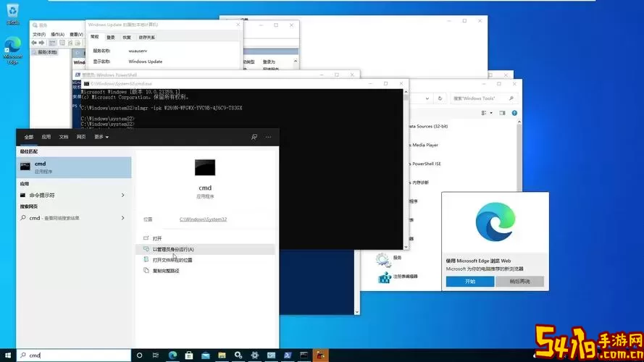The width and height of the screenshot is (644, 362).
Task: Select the 网页 search filter tab
Action: point(81,137)
